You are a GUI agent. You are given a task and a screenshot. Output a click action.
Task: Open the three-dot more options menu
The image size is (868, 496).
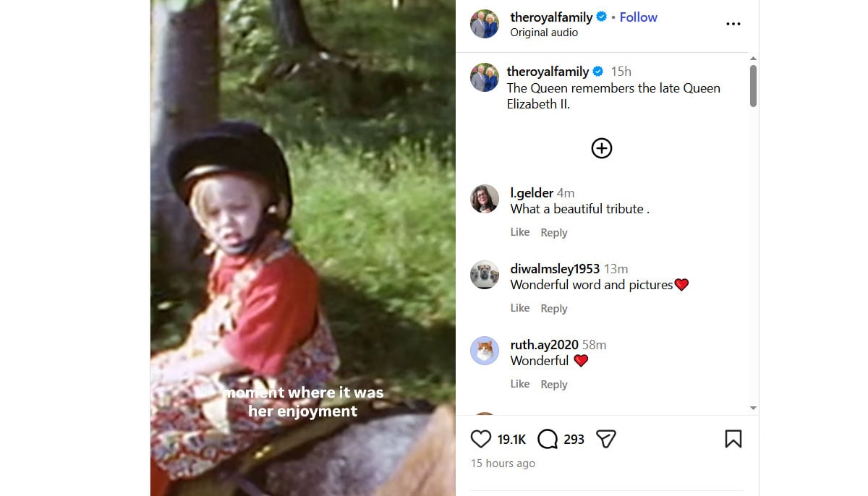click(733, 24)
